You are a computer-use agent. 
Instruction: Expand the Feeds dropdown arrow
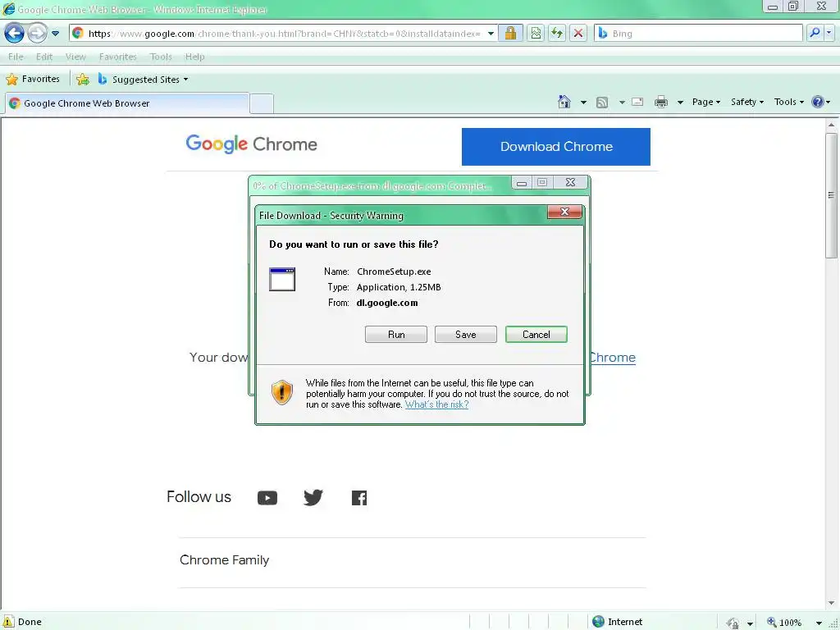(622, 102)
